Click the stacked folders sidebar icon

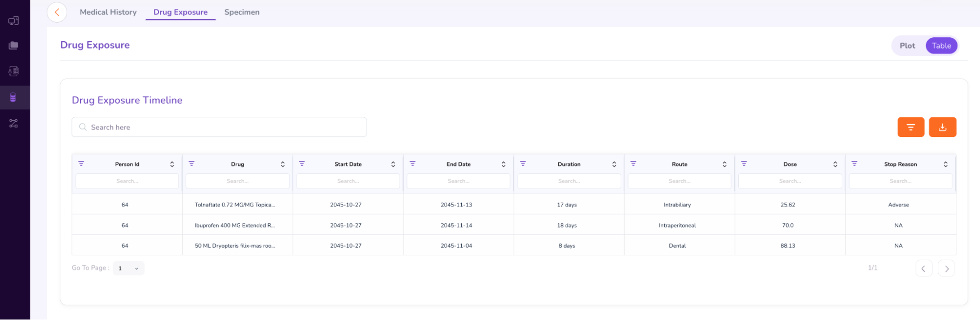tap(13, 46)
